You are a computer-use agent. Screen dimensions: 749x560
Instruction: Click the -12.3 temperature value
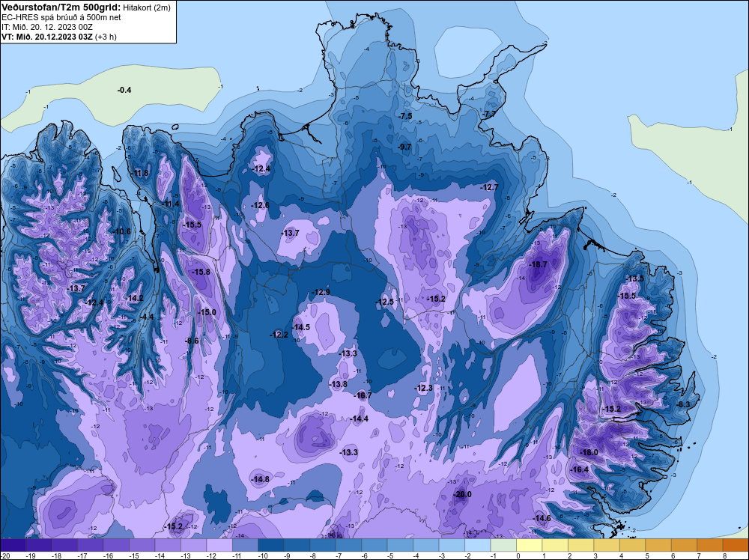tap(423, 388)
